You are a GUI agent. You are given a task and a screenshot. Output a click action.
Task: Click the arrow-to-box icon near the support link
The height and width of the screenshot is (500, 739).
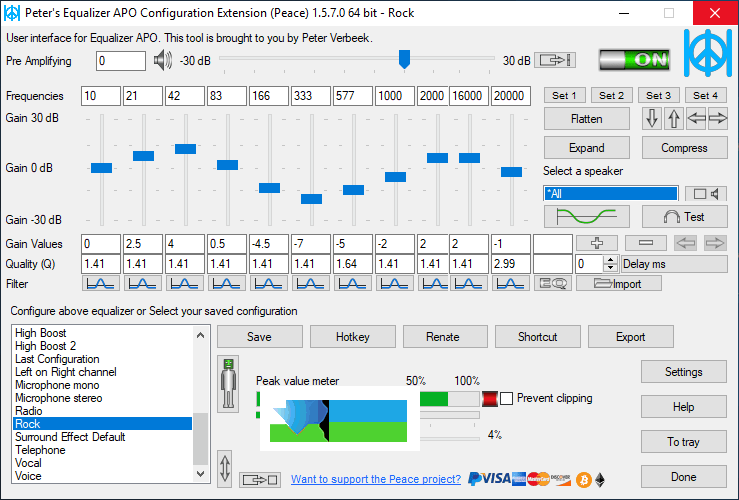tap(260, 480)
